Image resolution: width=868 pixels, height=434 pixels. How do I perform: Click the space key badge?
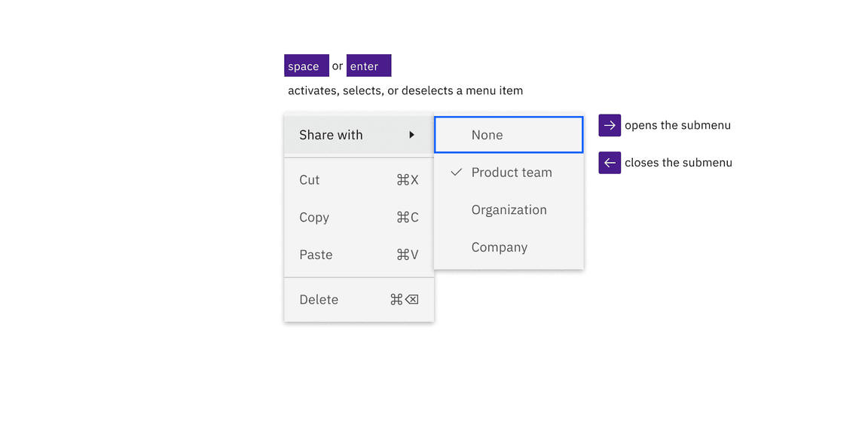306,66
